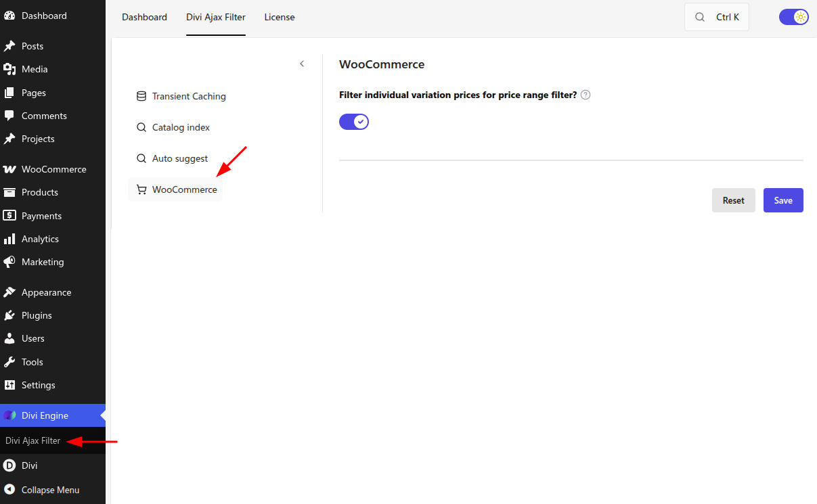Image resolution: width=817 pixels, height=504 pixels.
Task: Click the WooCommerce section heading
Action: click(382, 64)
